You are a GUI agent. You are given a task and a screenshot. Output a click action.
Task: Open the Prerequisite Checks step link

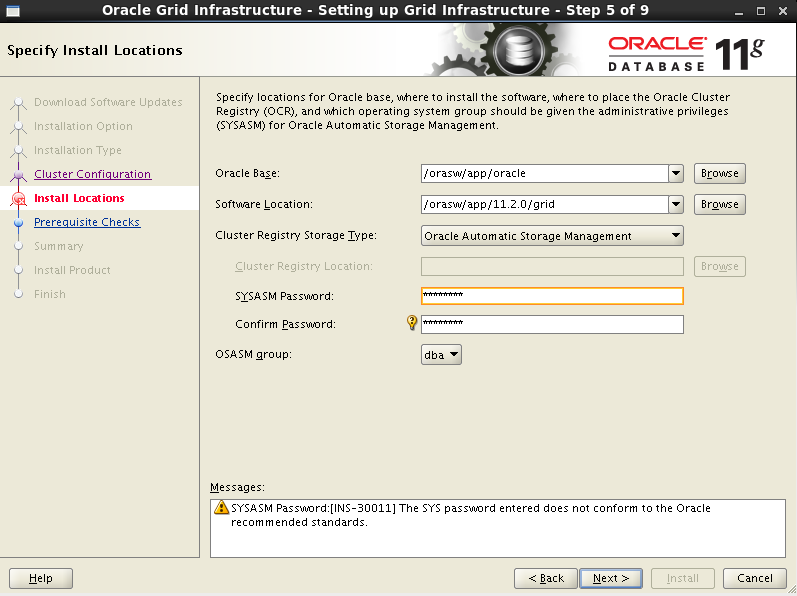(87, 222)
